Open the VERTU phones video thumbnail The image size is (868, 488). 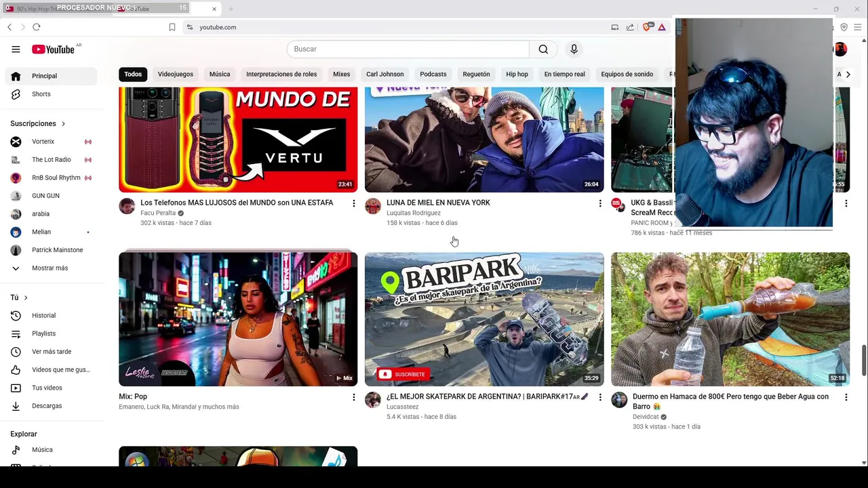238,140
